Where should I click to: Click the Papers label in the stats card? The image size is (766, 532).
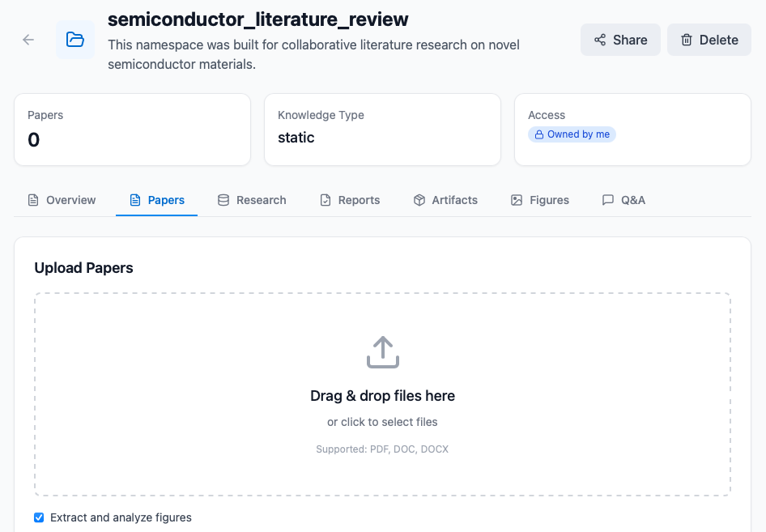45,115
